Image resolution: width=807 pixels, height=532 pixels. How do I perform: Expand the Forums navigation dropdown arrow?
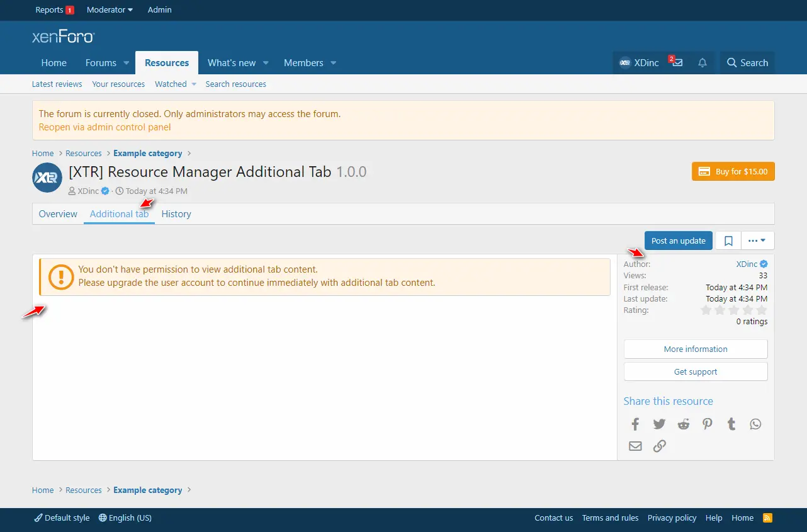[126, 63]
